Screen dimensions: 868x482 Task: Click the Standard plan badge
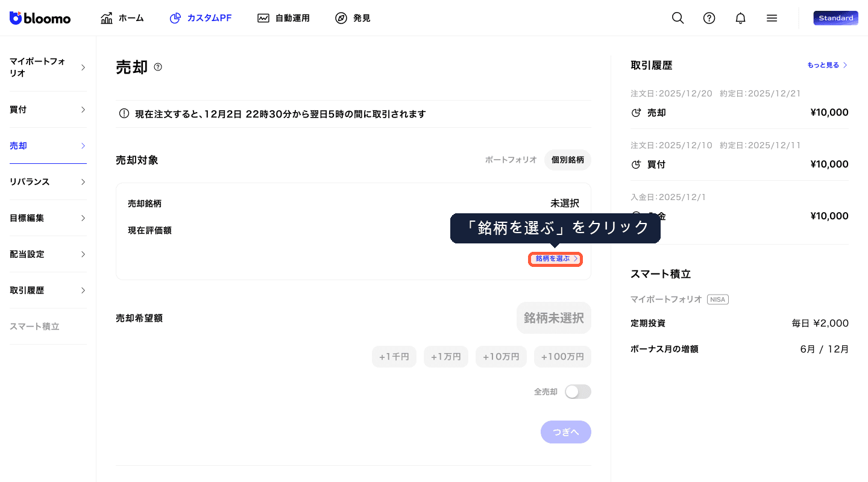click(x=835, y=18)
